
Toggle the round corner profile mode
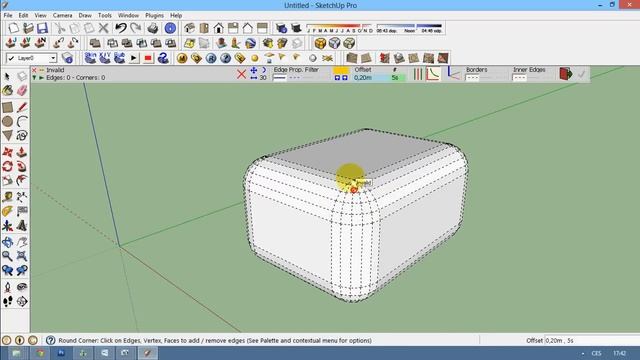[x=433, y=74]
